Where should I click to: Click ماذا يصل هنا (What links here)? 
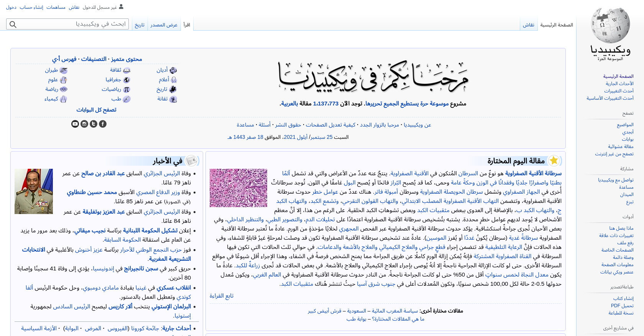click(x=621, y=228)
